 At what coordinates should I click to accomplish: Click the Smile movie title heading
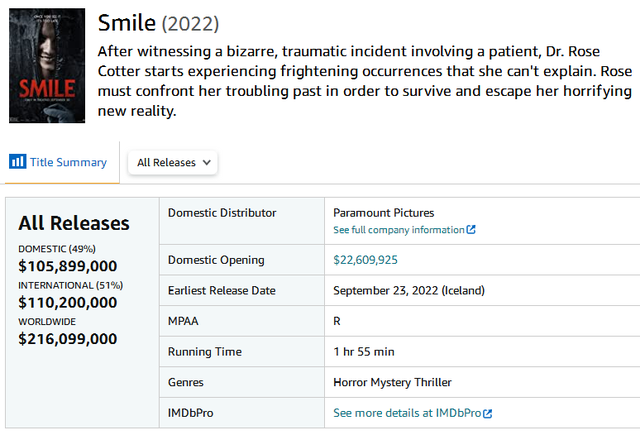pyautogui.click(x=127, y=22)
